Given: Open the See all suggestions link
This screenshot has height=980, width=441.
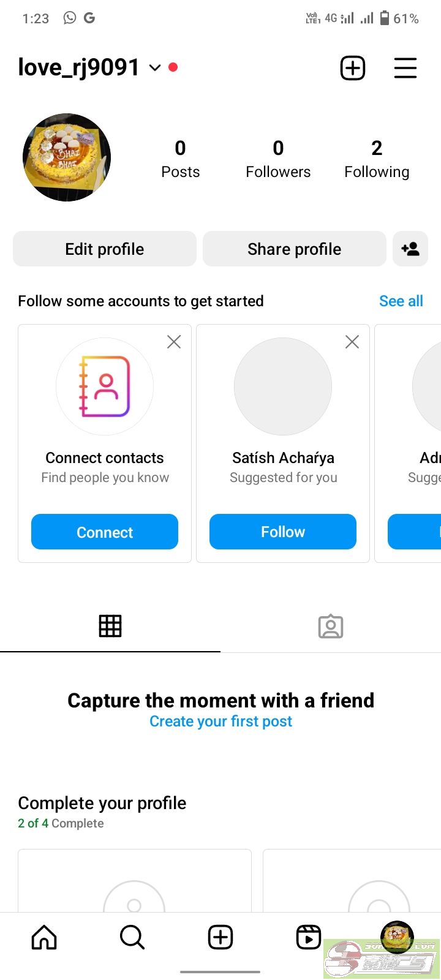Looking at the screenshot, I should [x=401, y=301].
